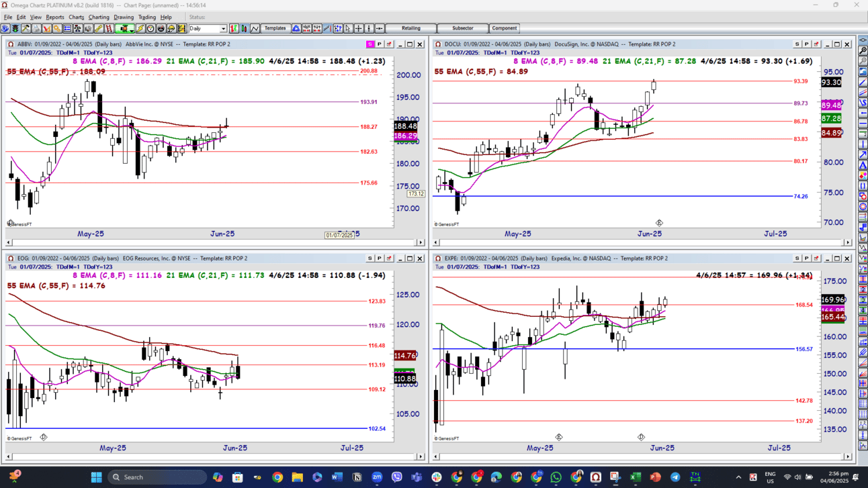Click the 102.54 level label on EOG chart
The height and width of the screenshot is (488, 868).
coord(377,428)
